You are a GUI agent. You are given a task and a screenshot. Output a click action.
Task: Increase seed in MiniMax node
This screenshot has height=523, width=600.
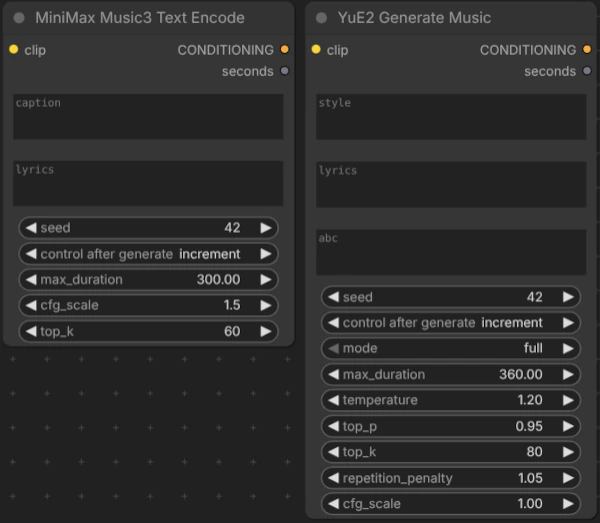click(x=266, y=228)
